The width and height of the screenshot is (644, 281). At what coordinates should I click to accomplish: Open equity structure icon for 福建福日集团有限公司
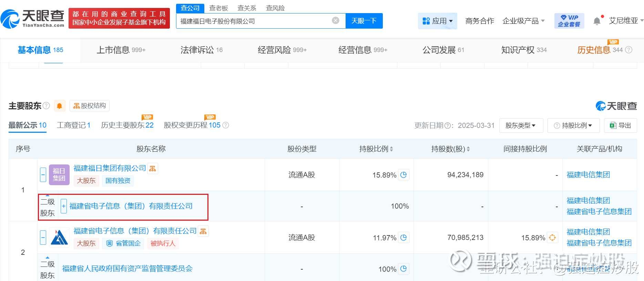153,168
